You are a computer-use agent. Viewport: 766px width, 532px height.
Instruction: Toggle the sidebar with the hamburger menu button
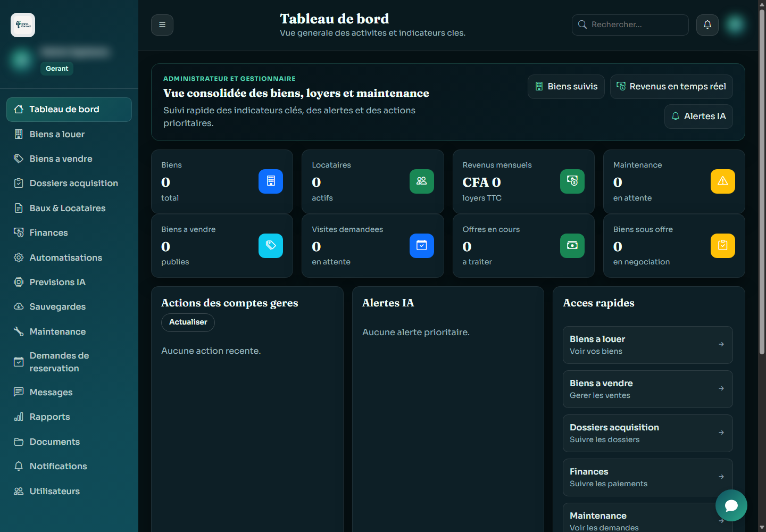(162, 24)
